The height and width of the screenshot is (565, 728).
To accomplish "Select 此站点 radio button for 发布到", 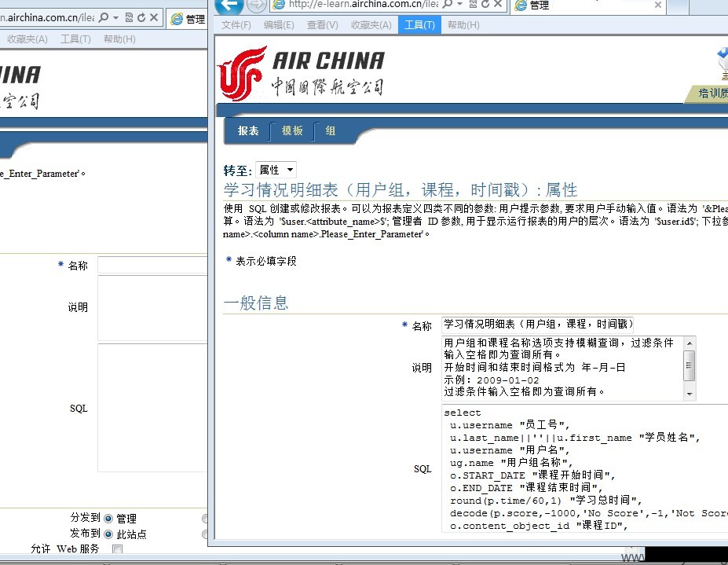I will tap(108, 534).
